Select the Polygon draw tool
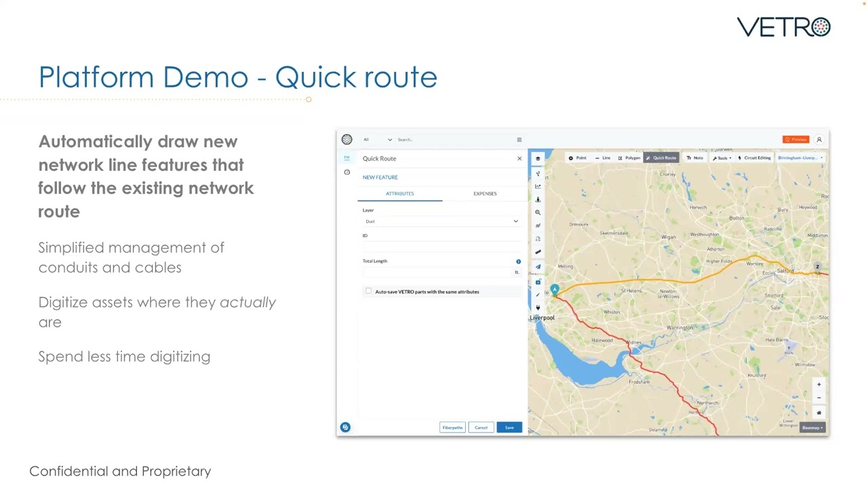 tap(629, 158)
